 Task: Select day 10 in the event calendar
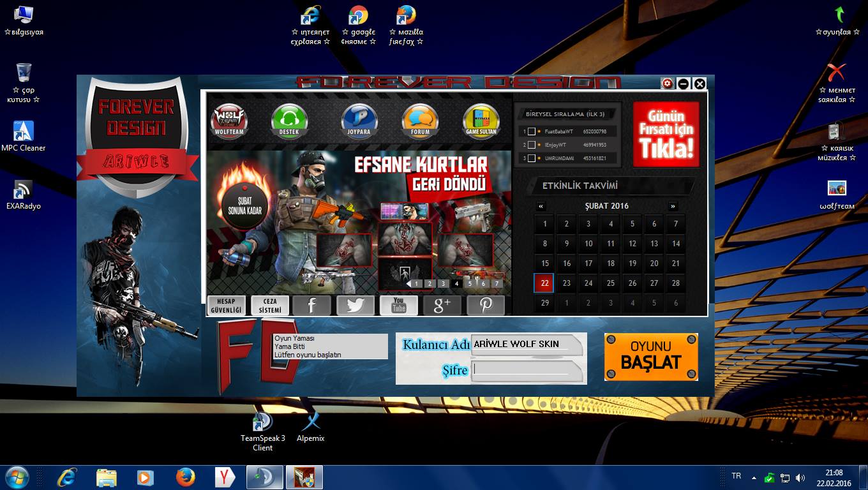click(x=588, y=244)
